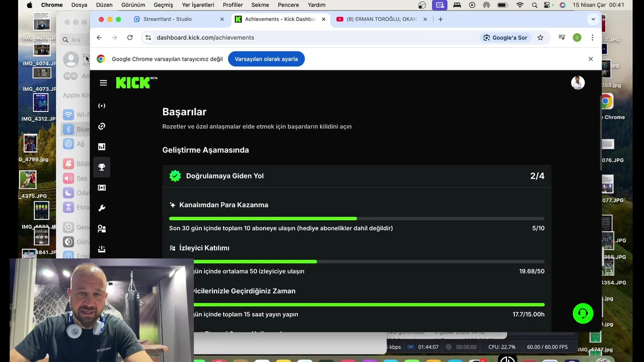This screenshot has height=362, width=644.
Task: Click the Geliştirme Aşamasında section heading
Action: pos(205,150)
